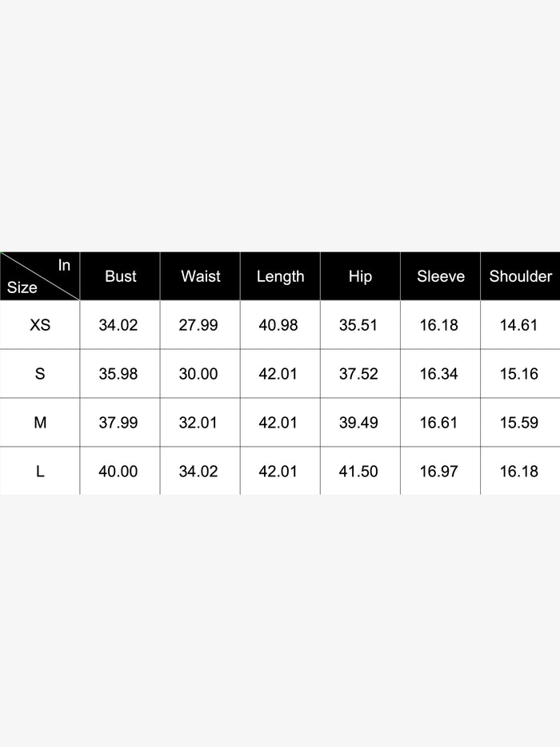The height and width of the screenshot is (747, 560).
Task: Click the Waist column header
Action: click(x=200, y=276)
